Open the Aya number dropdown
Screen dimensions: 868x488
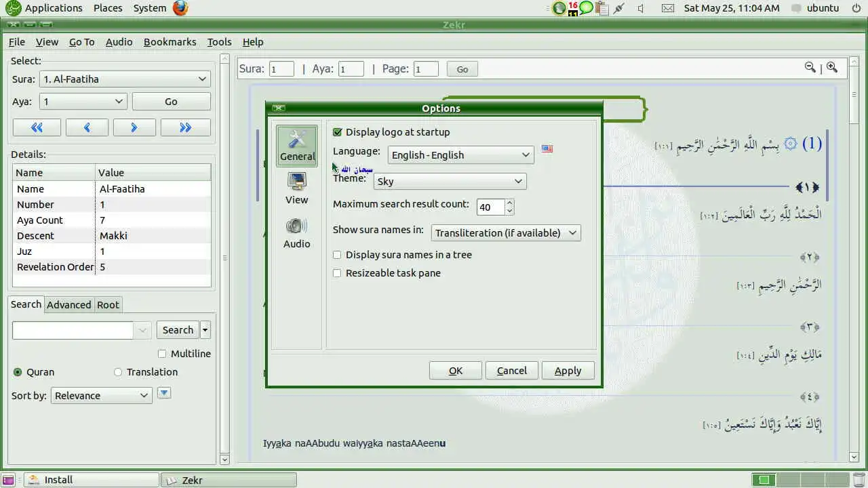83,102
